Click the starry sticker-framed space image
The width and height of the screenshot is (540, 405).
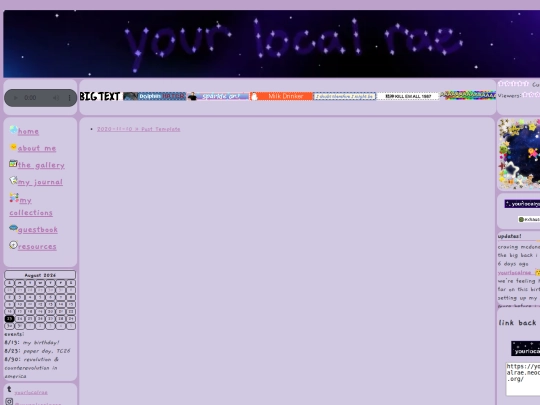(519, 154)
